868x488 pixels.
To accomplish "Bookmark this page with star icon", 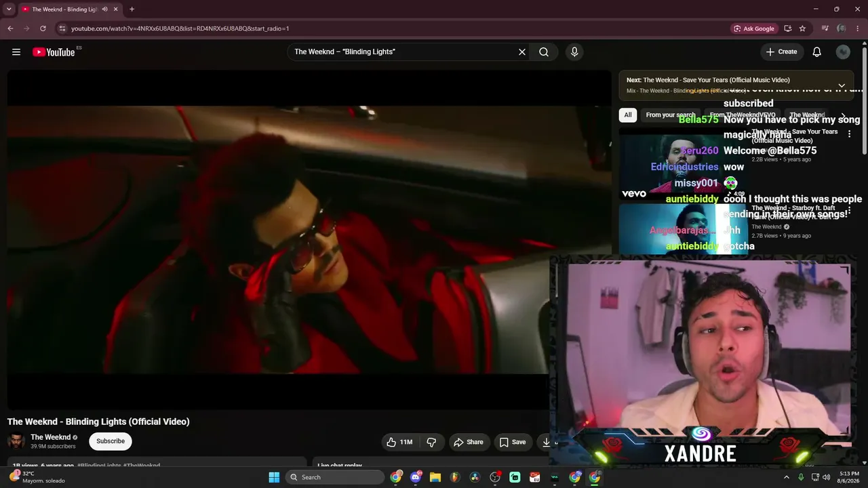I will (x=802, y=28).
